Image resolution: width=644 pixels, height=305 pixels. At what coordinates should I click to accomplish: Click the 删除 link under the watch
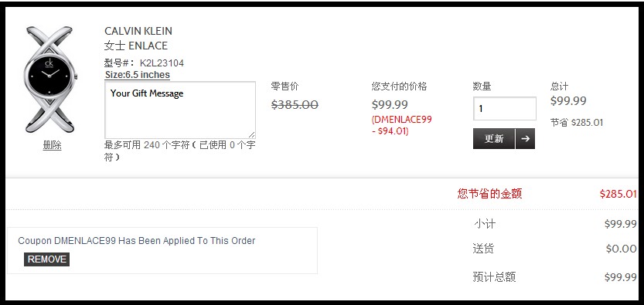point(52,145)
